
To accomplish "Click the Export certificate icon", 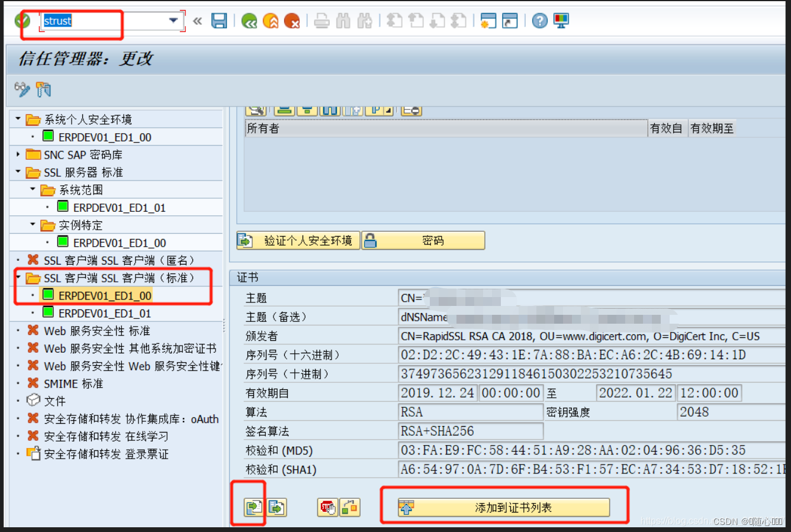I will tap(276, 507).
